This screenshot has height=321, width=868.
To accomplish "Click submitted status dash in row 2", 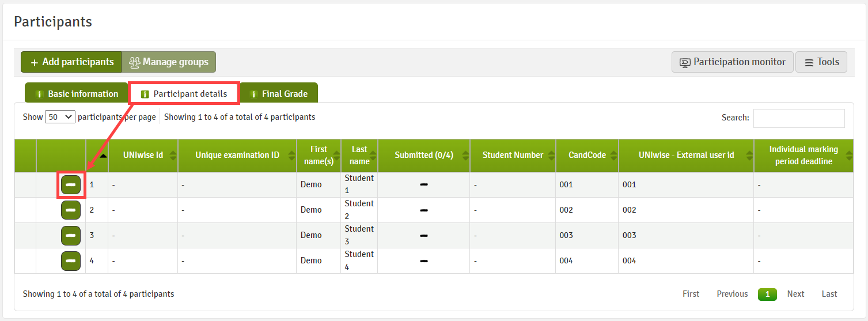I will (x=423, y=210).
